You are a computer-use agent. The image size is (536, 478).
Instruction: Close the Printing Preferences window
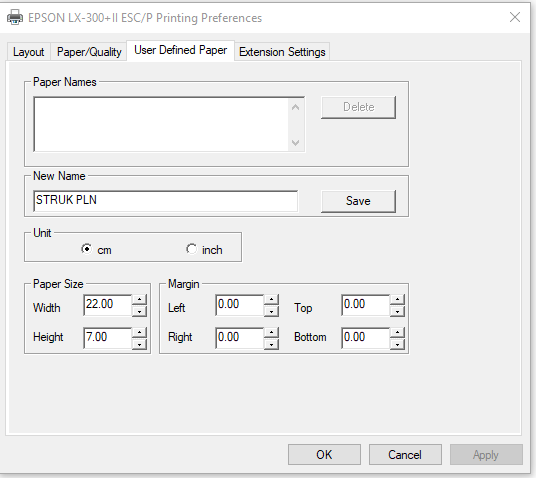[x=515, y=17]
